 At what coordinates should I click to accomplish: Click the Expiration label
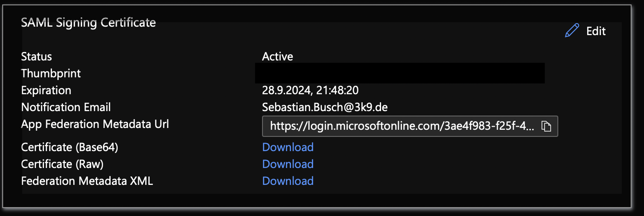(46, 90)
